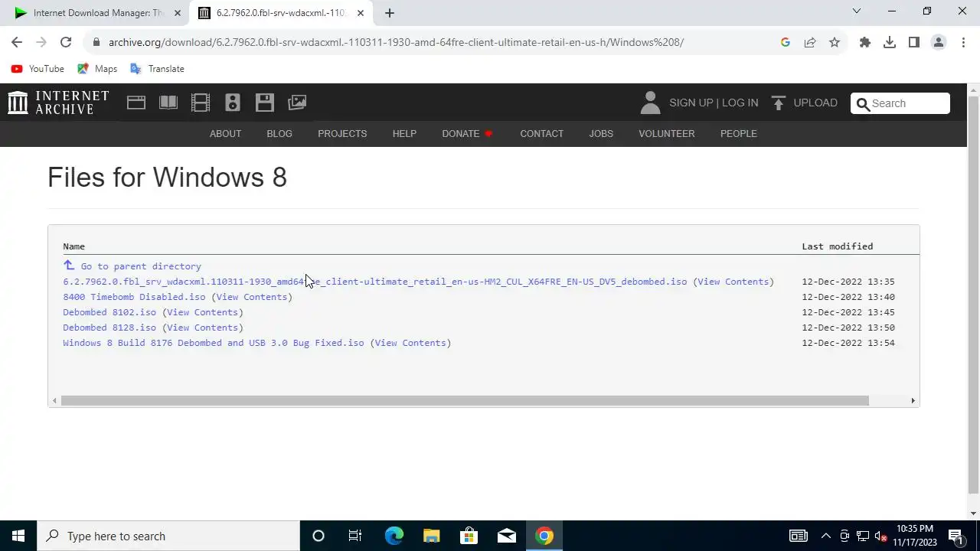Open the Chrome profile icon

point(939,42)
